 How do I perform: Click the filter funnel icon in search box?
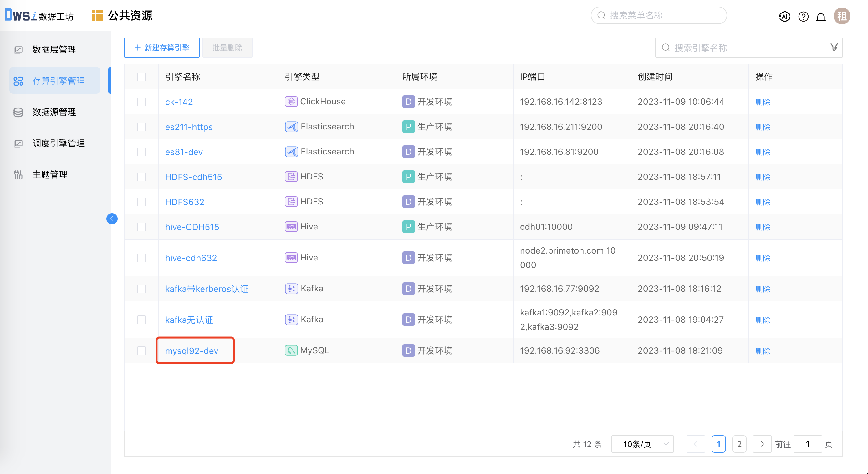(834, 47)
